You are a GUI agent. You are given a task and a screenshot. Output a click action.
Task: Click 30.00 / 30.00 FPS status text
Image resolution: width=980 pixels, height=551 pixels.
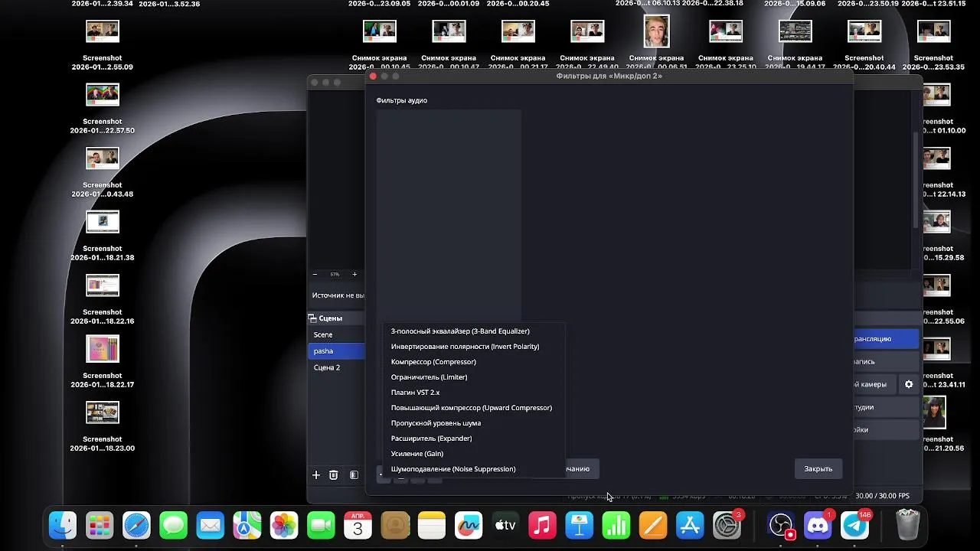tap(882, 496)
